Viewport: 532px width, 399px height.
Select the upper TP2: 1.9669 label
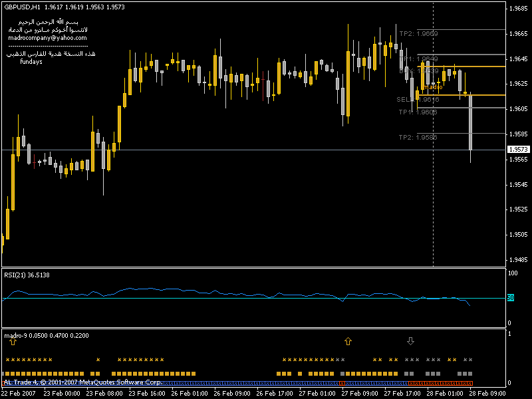pyautogui.click(x=418, y=33)
